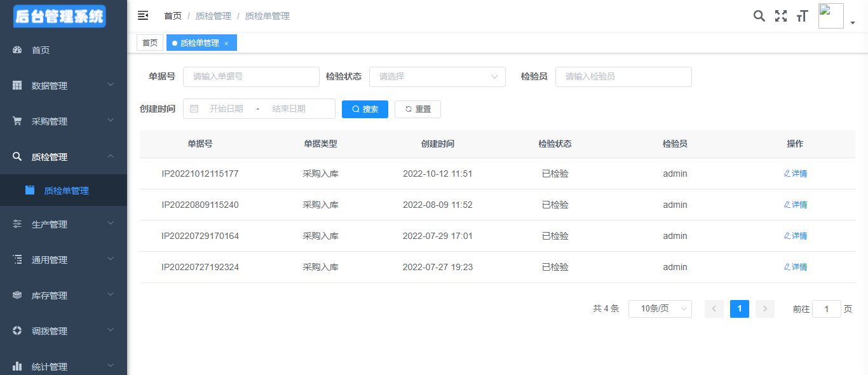Focus the 单据号 input field
Viewport: 868px width, 375px height.
(x=251, y=76)
